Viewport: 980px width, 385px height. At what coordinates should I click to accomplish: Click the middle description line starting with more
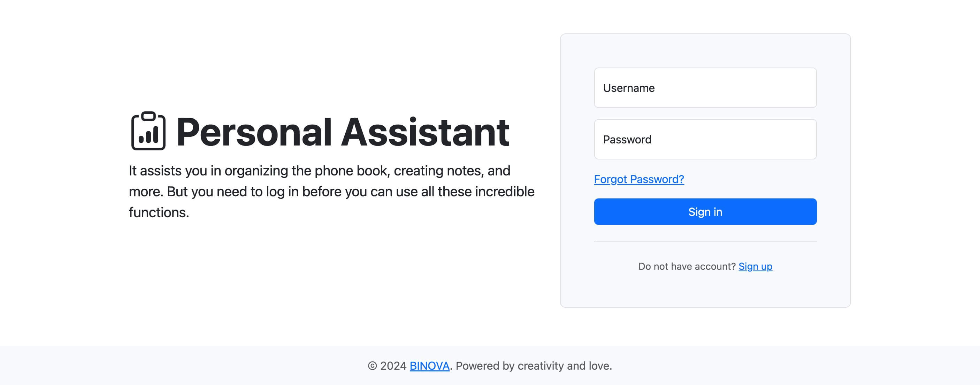(331, 191)
